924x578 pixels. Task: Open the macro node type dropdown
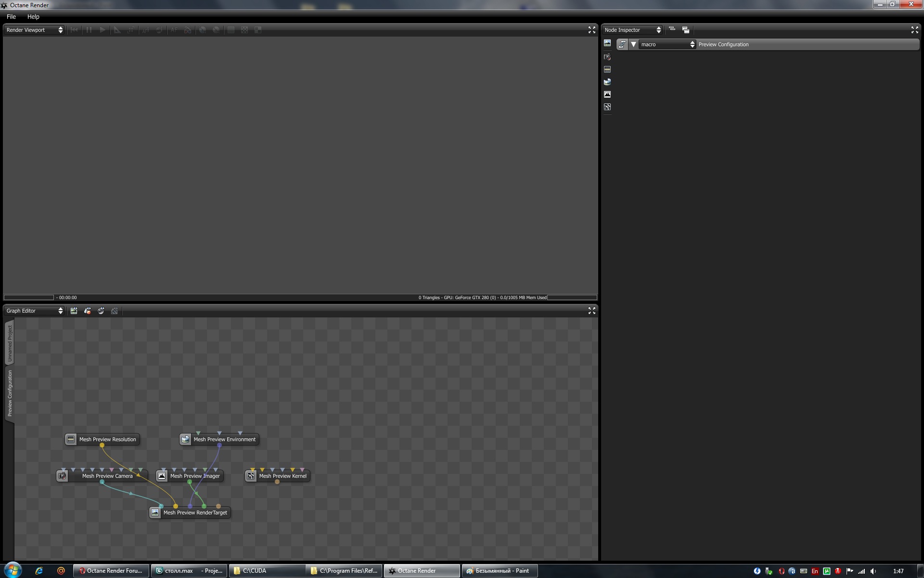(x=667, y=44)
